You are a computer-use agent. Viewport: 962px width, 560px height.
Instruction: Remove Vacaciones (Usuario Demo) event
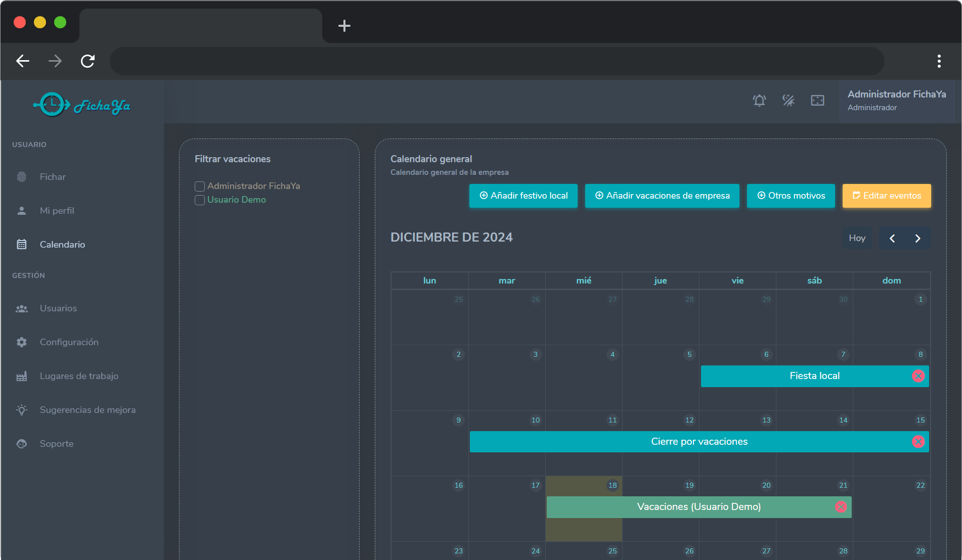tap(841, 507)
